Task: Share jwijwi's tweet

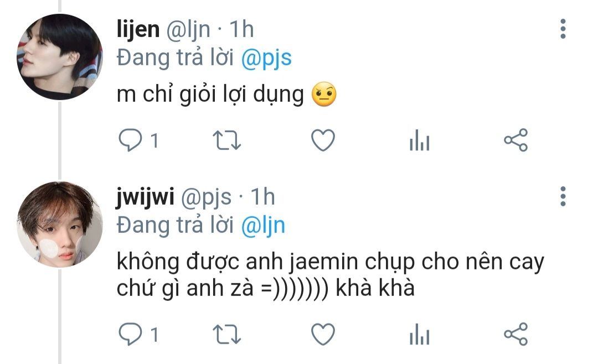Action: [515, 335]
